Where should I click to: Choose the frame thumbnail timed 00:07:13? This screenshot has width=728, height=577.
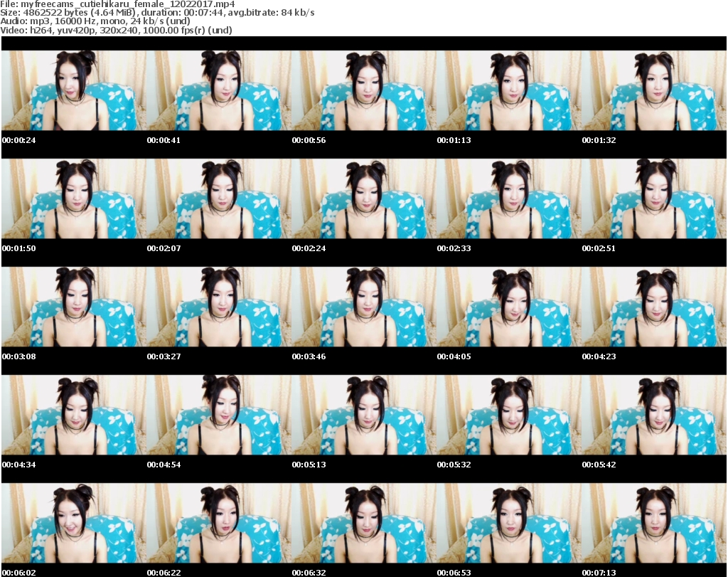click(654, 523)
